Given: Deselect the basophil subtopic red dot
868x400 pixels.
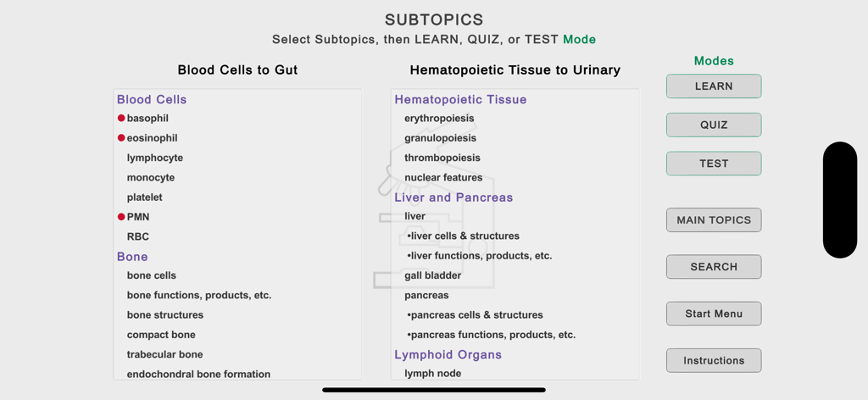Looking at the screenshot, I should coord(121,119).
